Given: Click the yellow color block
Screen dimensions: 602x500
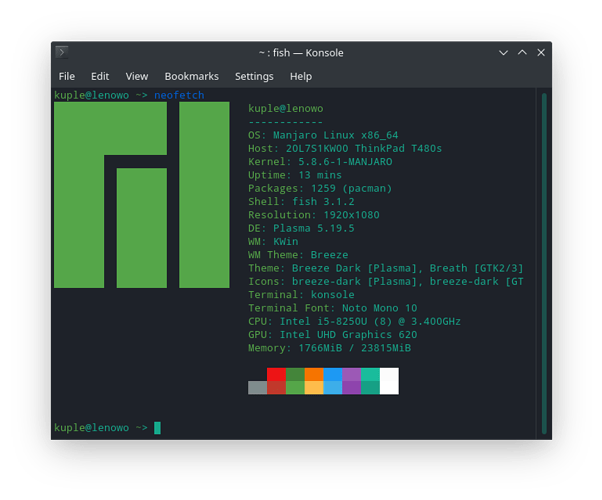Looking at the screenshot, I should coord(314,387).
